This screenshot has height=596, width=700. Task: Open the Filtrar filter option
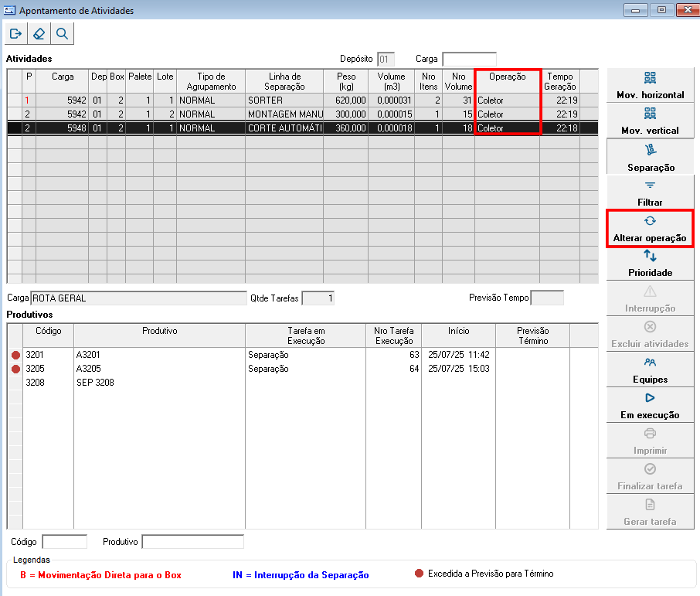pos(650,192)
